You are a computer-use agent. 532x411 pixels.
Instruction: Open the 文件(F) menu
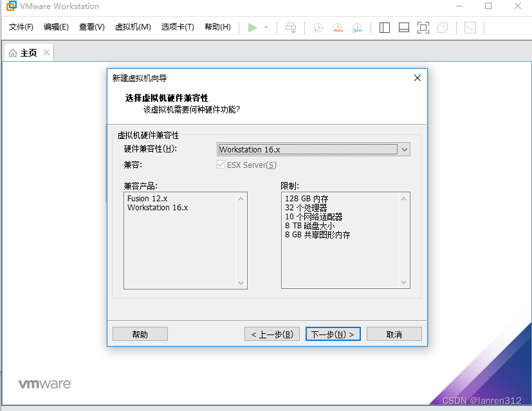coord(21,27)
